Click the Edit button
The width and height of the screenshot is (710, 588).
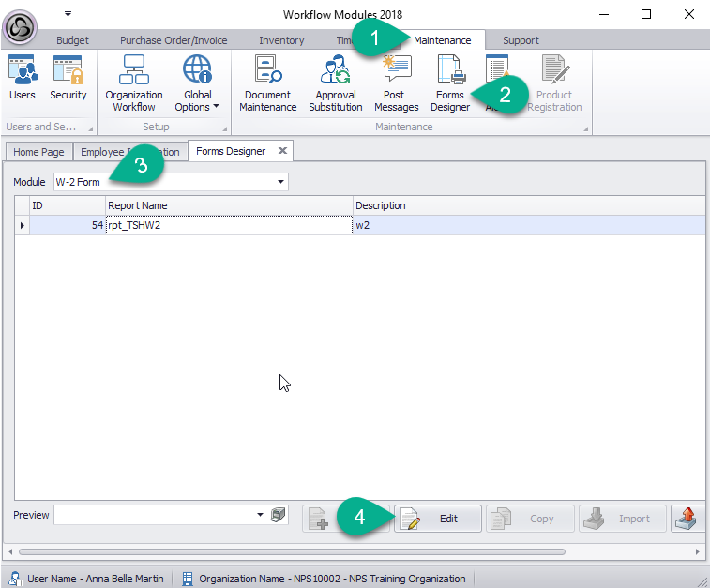(x=437, y=519)
